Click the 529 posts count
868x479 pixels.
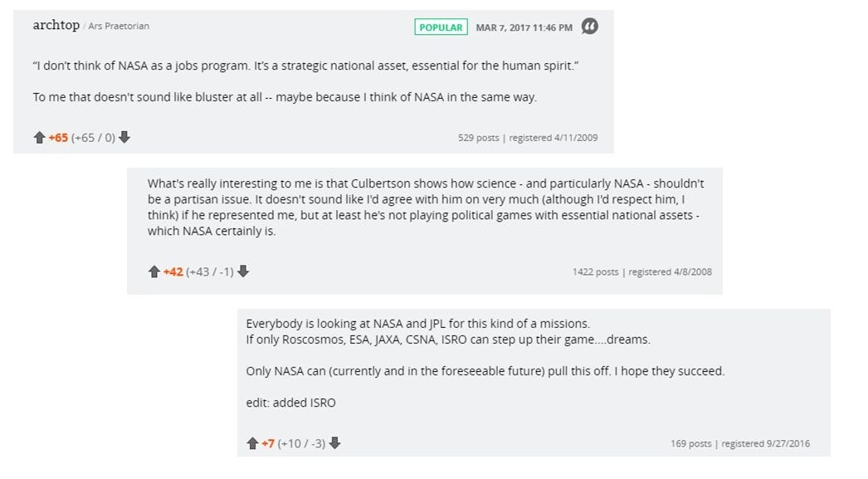pos(478,138)
